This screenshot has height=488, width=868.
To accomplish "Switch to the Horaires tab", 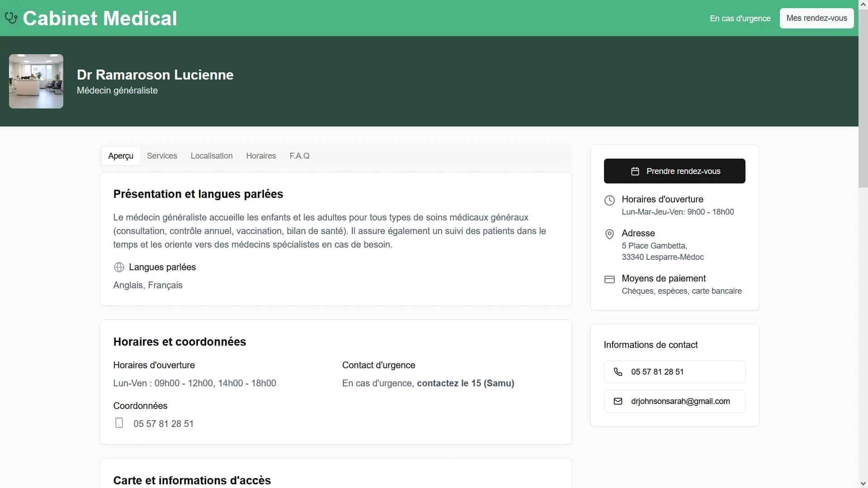I will click(261, 156).
